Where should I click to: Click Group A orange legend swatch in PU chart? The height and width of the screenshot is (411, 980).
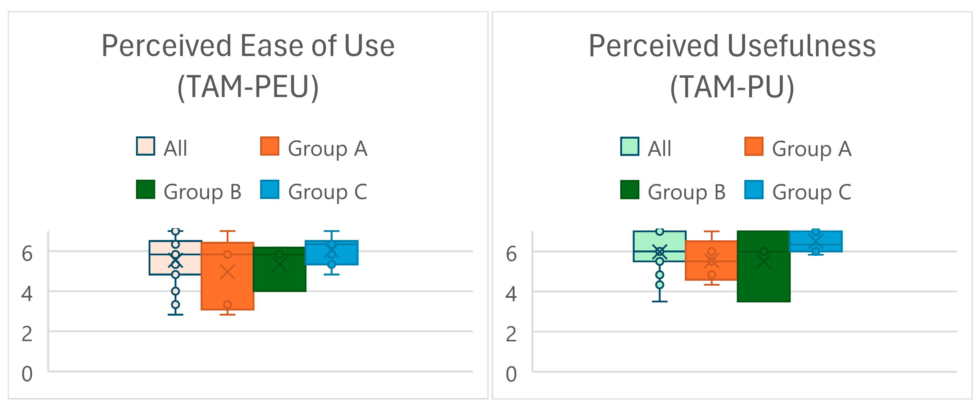click(x=754, y=146)
